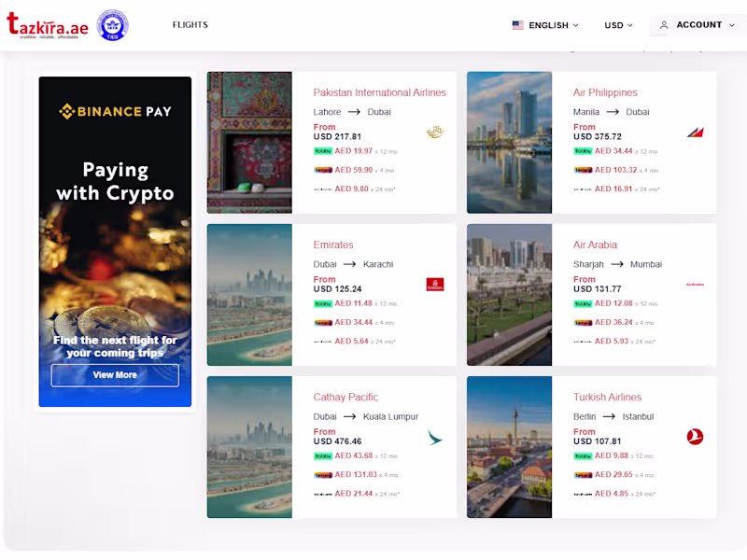Select the FLIGHTS menu item

190,25
